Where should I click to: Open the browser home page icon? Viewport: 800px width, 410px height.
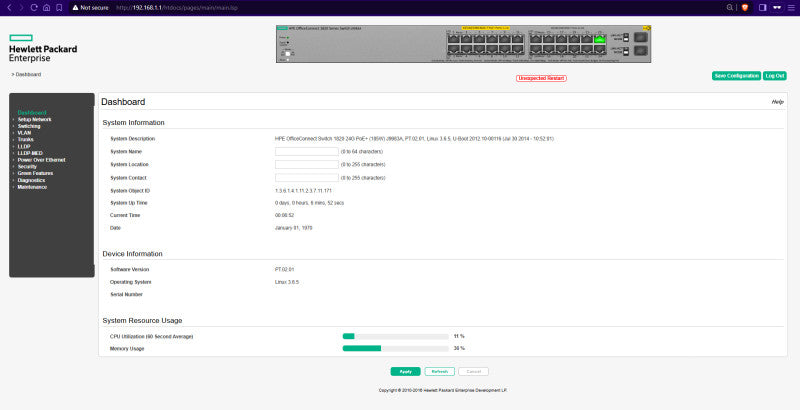46,8
